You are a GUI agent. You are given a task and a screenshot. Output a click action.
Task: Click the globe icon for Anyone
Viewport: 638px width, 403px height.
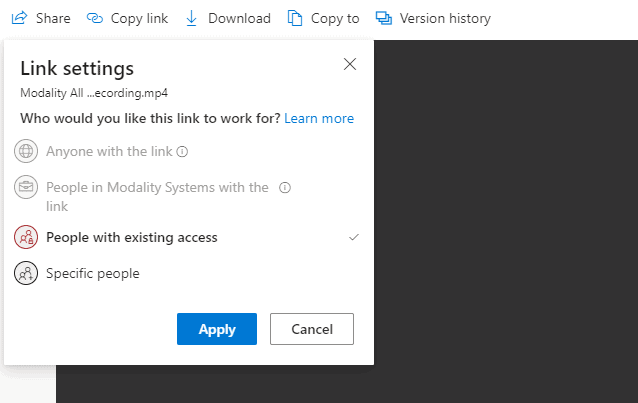click(x=26, y=152)
